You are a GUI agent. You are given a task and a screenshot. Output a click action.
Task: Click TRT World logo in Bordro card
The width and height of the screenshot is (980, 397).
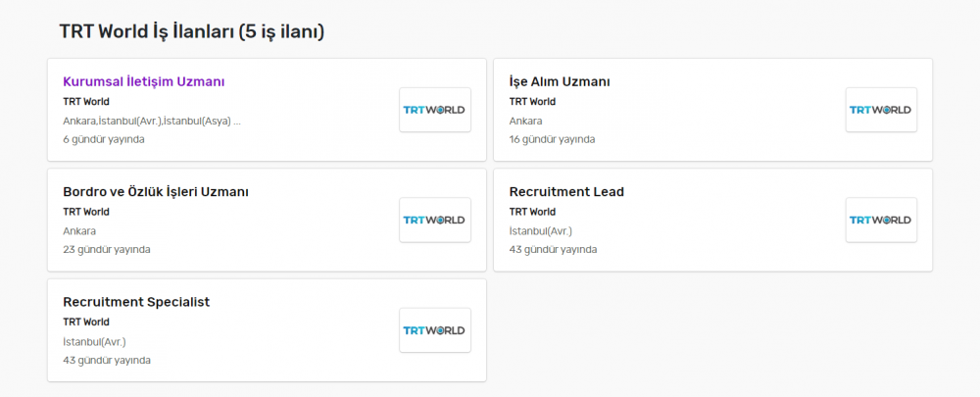(x=435, y=221)
